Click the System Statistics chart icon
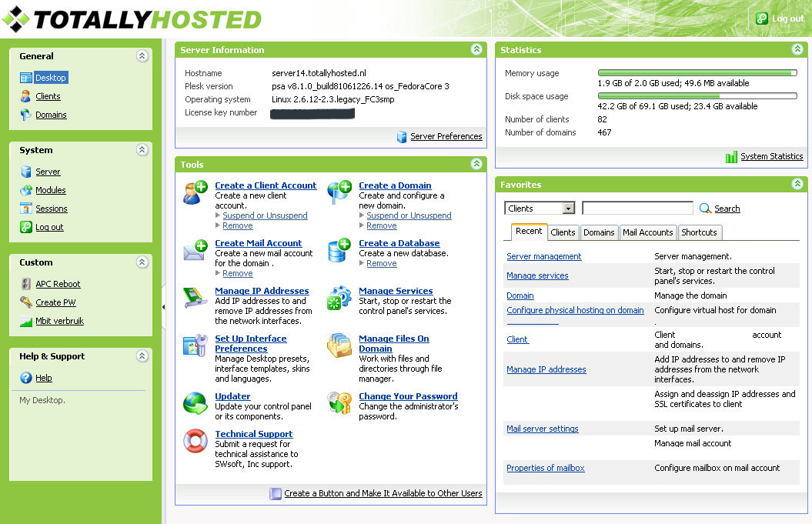 (x=731, y=157)
